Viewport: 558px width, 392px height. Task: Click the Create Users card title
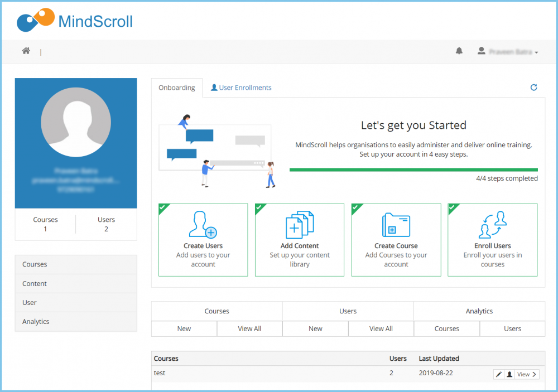tap(203, 246)
